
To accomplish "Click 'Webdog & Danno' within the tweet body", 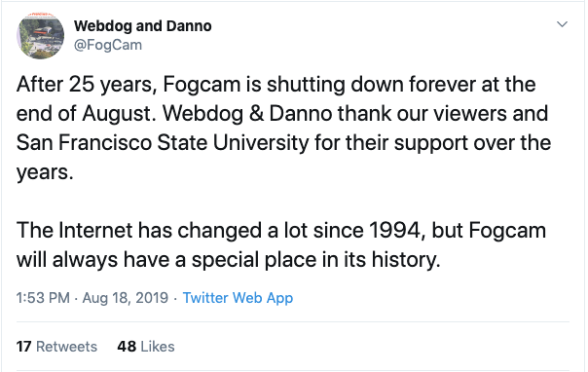I will (247, 113).
